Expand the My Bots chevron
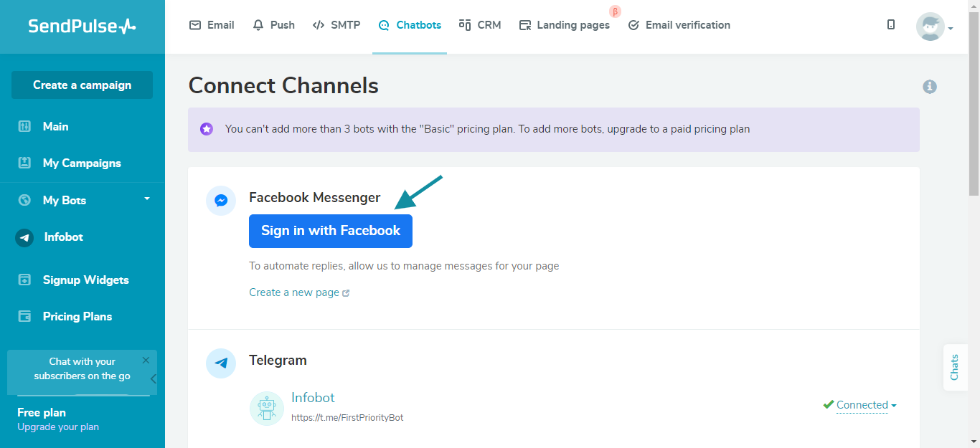Viewport: 980px width, 448px height. 147,200
